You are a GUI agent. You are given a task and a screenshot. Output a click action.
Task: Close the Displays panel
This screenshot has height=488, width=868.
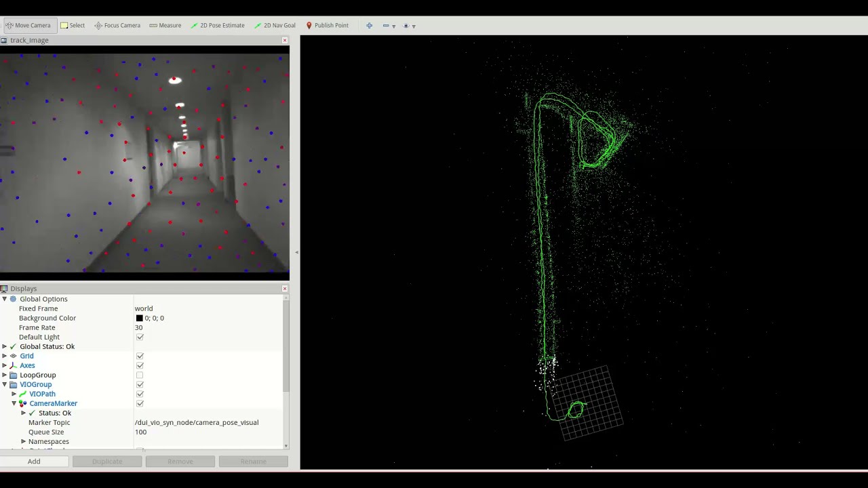point(285,289)
